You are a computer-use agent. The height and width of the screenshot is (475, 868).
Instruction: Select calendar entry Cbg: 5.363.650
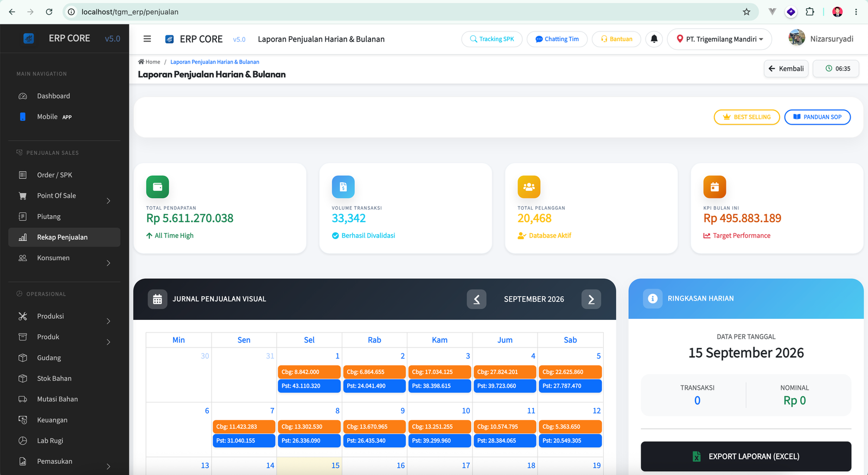570,427
